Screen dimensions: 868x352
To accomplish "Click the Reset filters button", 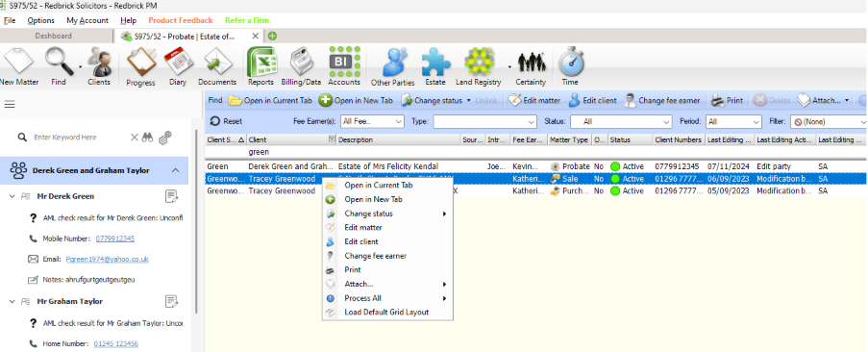I will click(227, 121).
